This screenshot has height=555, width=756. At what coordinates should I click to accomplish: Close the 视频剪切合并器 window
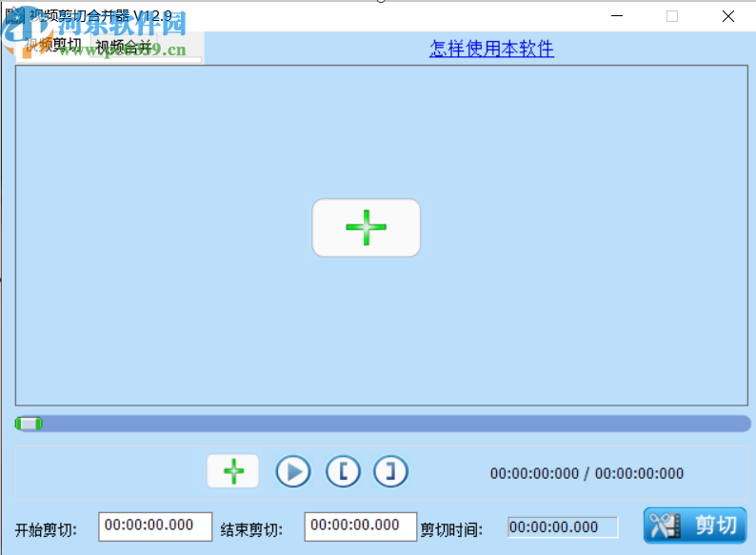pos(728,16)
